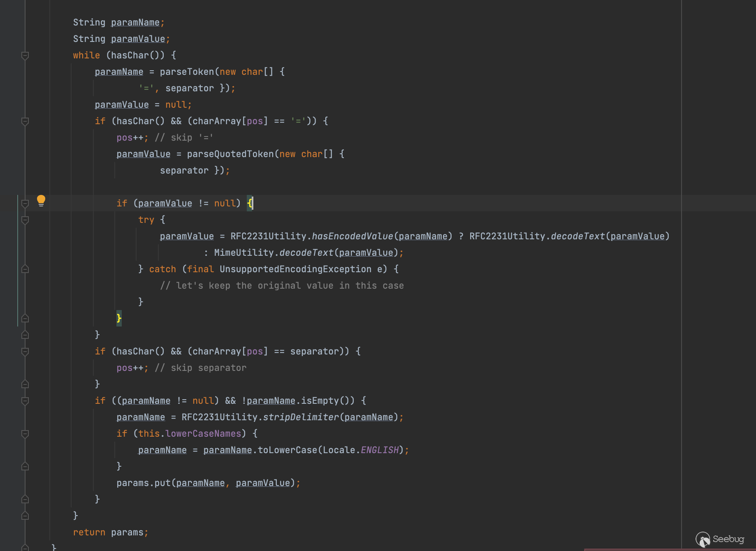Click the ENGLISH locale constant
Screen dimensions: 756x551
(380, 450)
